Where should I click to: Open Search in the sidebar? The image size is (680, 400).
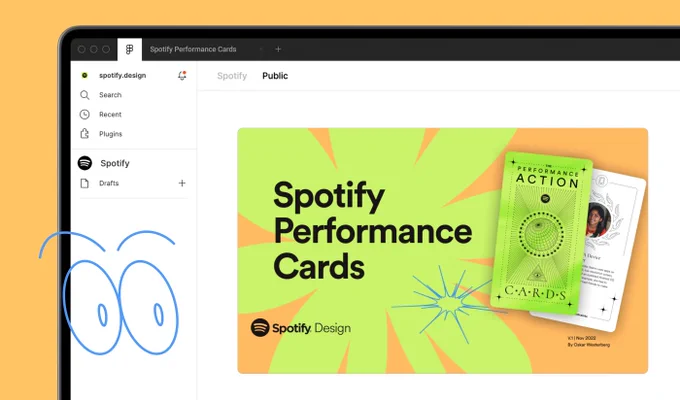(110, 95)
